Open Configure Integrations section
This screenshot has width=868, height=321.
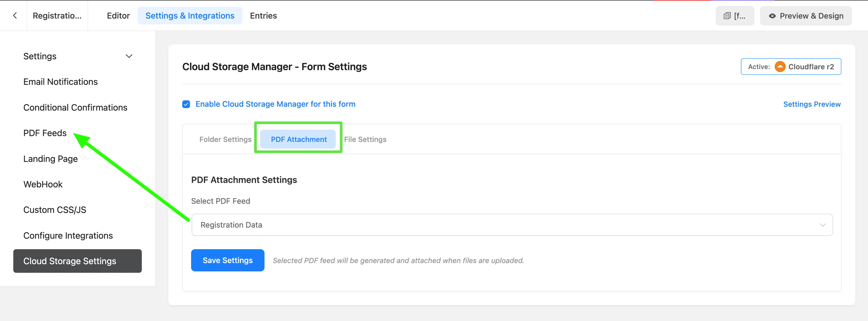(x=68, y=235)
